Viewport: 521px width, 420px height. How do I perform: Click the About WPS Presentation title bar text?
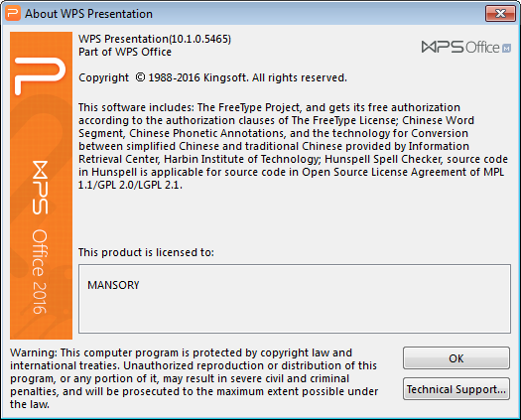tap(88, 14)
